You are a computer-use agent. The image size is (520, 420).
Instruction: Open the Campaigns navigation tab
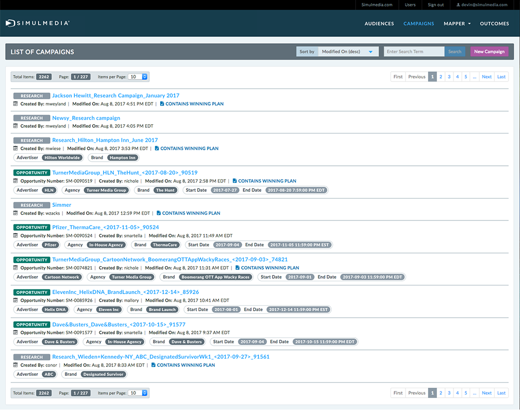419,23
